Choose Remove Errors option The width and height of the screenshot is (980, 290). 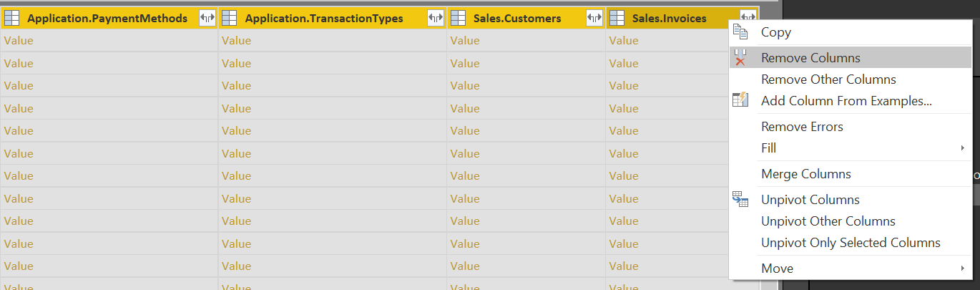[x=802, y=127]
